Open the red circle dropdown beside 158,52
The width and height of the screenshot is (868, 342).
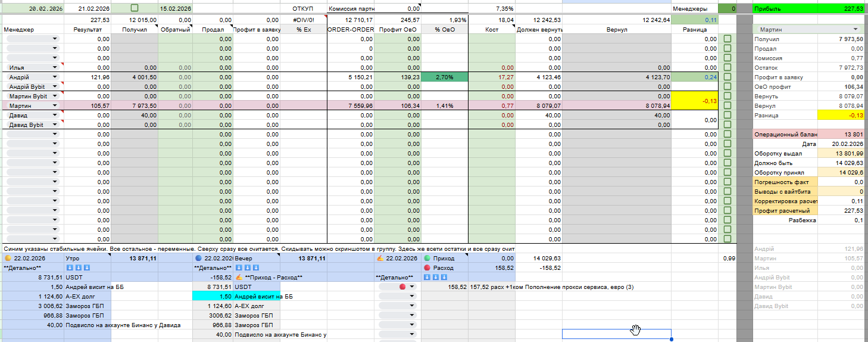click(397, 287)
